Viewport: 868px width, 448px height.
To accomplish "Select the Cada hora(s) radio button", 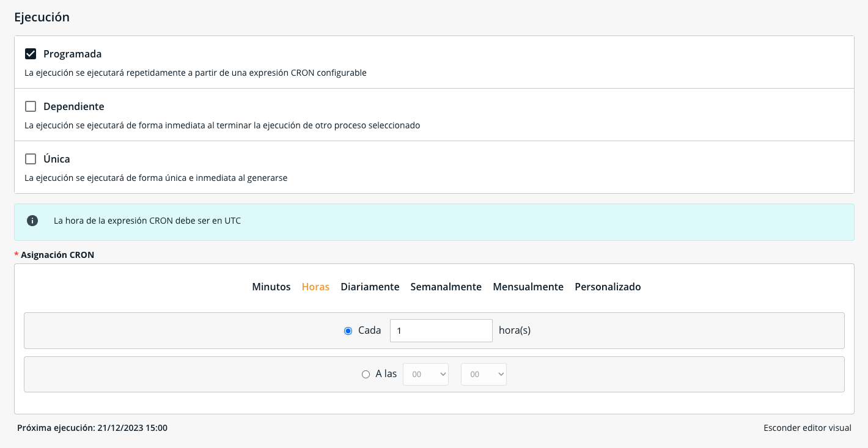I will coord(348,331).
